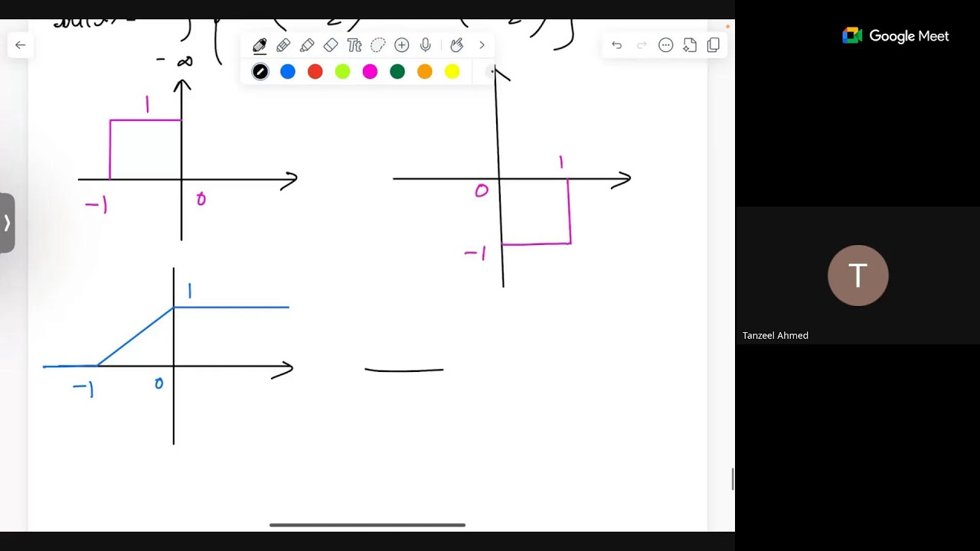Choose the dark green pen color

point(397,72)
